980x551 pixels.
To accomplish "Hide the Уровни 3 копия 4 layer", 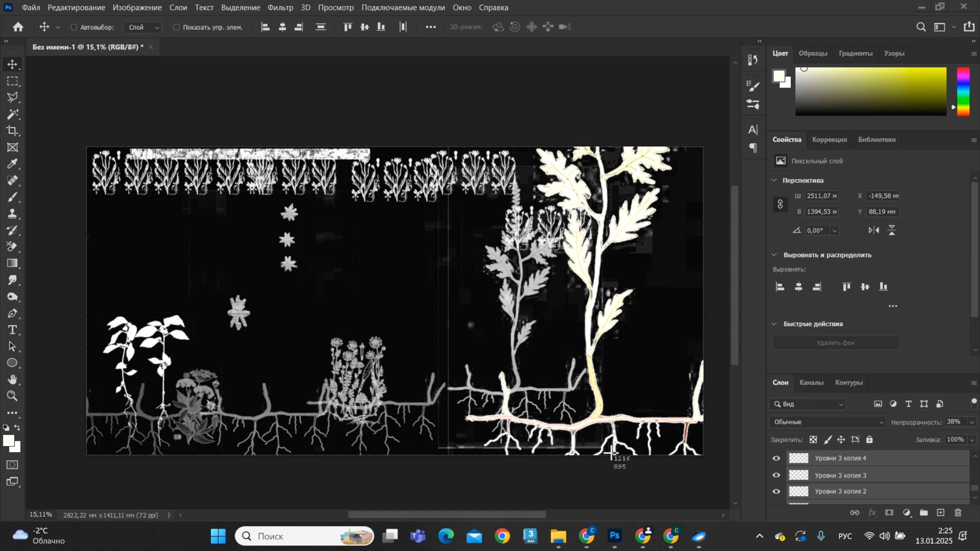I will point(777,458).
